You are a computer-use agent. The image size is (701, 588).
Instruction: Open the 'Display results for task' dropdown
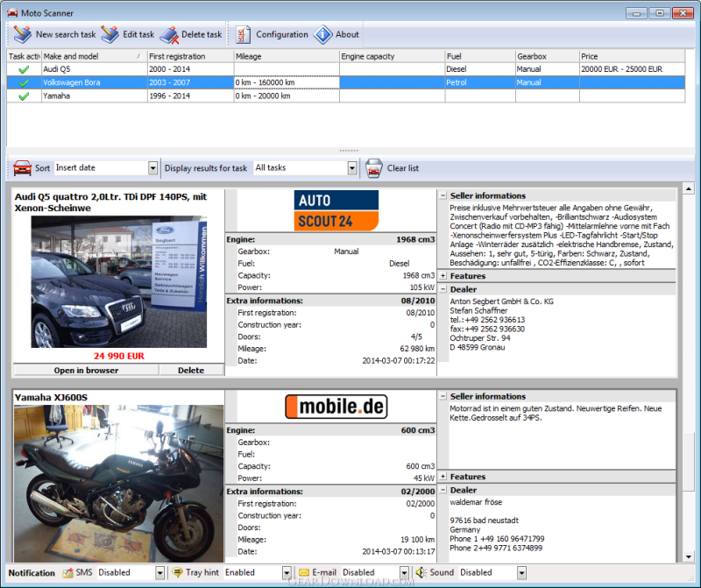coord(352,168)
